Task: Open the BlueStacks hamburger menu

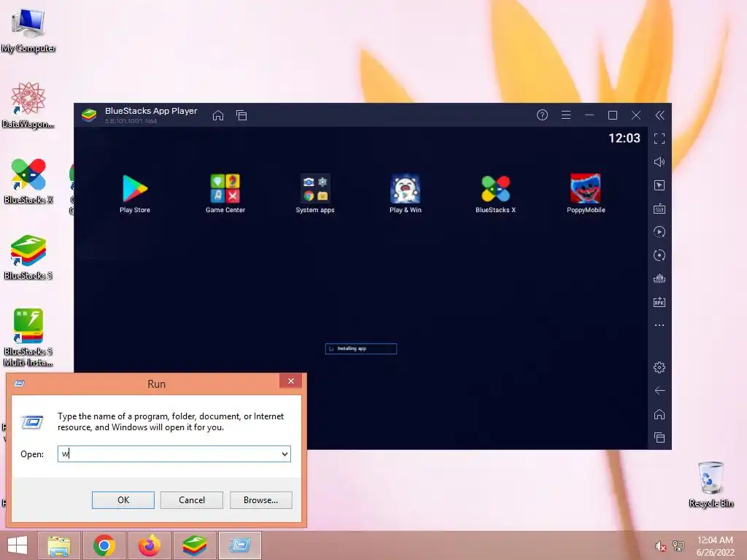Action: 566,114
